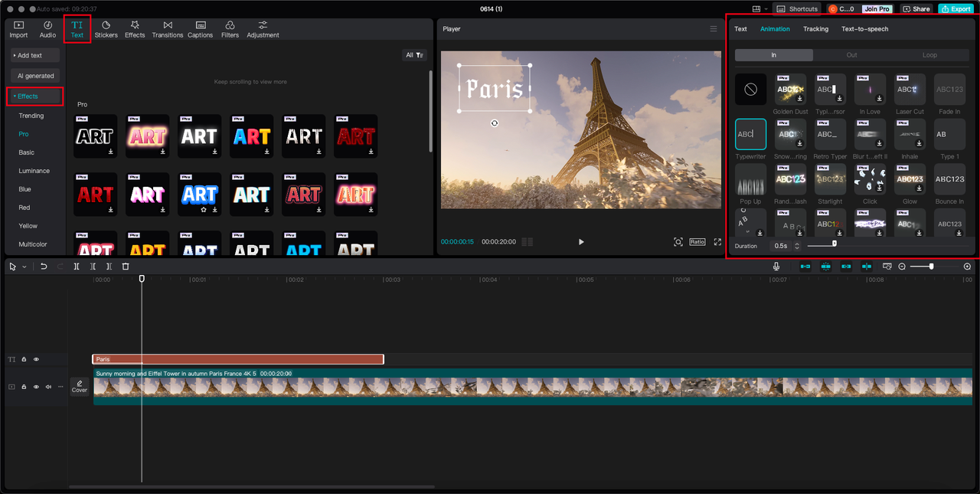The image size is (980, 494).
Task: Switch to the Tracking tab
Action: (815, 29)
